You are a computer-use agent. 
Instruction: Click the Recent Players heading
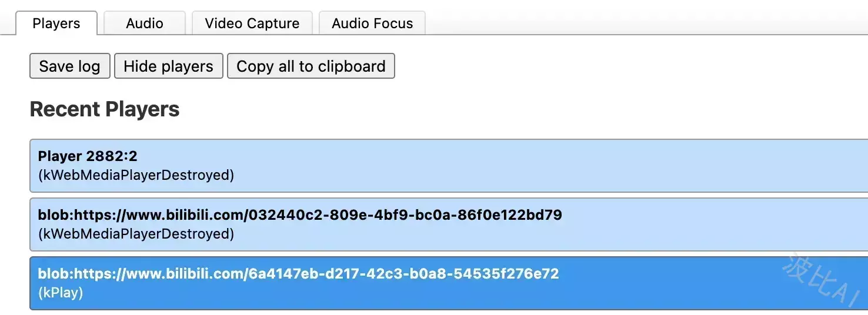[105, 109]
